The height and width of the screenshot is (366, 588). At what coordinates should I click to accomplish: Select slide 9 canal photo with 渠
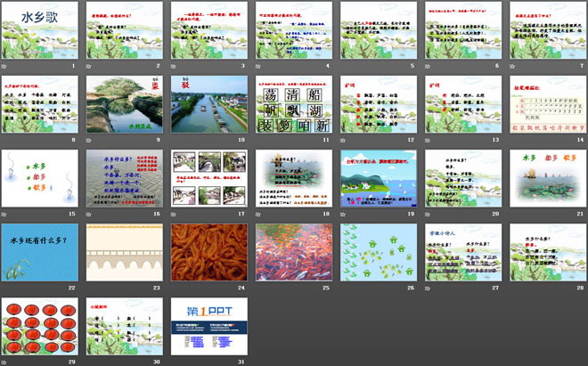click(125, 104)
